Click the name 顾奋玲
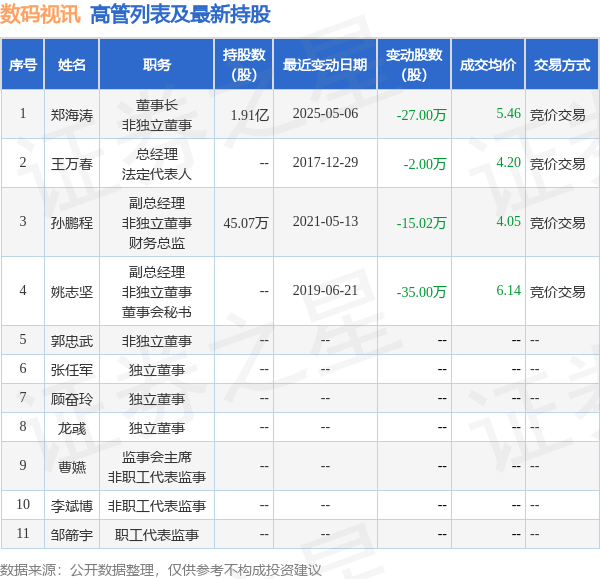This screenshot has width=600, height=579. [x=72, y=399]
